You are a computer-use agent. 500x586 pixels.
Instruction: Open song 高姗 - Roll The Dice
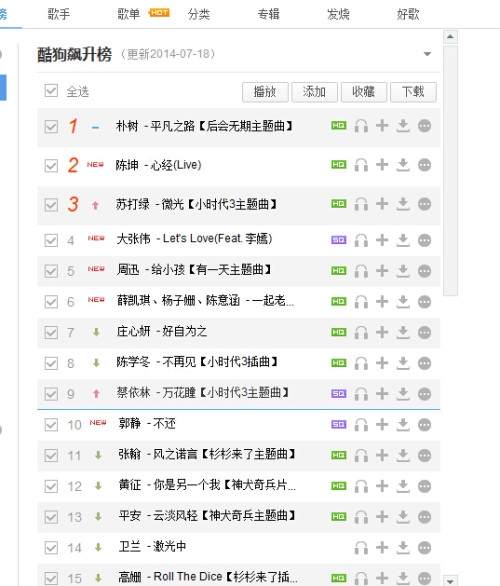(208, 577)
